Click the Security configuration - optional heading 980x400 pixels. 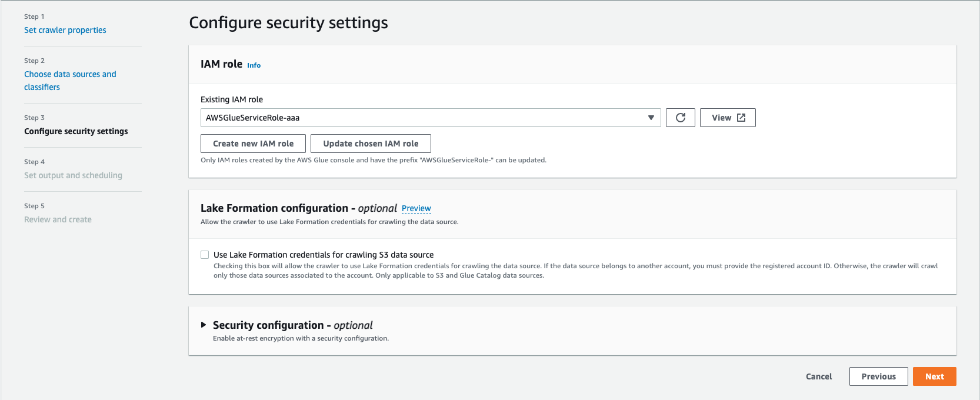coord(292,325)
